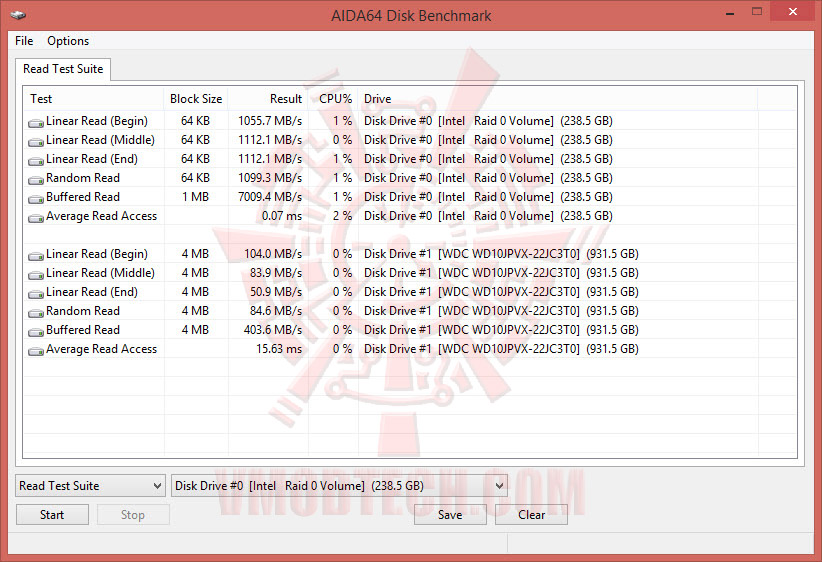Click the 1 MB block size cell
822x562 pixels.
(x=196, y=197)
